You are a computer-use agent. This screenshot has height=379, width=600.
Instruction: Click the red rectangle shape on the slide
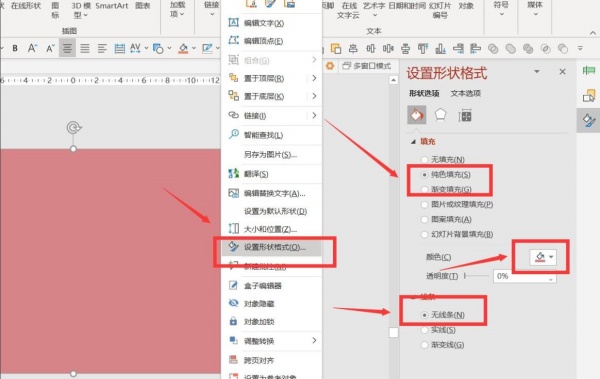[x=110, y=261]
